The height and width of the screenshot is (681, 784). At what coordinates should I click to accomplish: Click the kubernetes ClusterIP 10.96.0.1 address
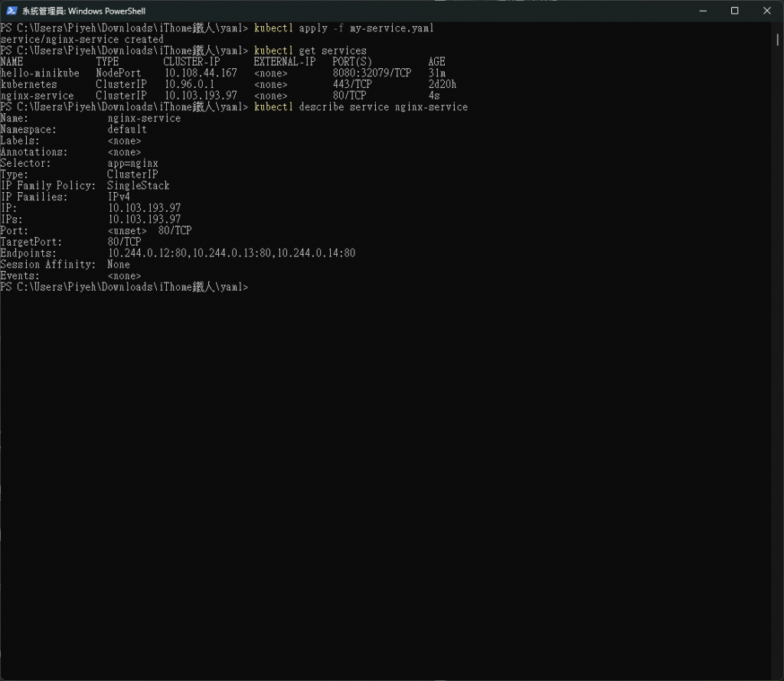pos(190,84)
